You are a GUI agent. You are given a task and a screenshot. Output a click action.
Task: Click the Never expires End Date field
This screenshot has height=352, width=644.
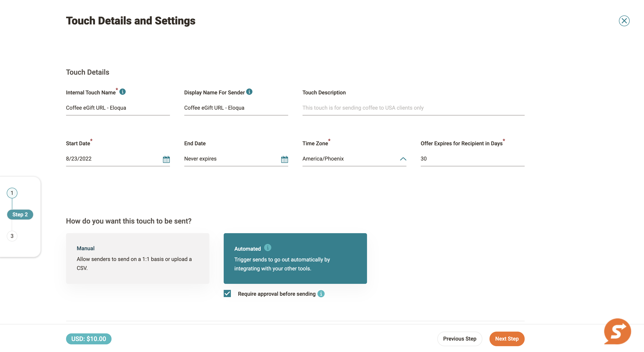(x=232, y=159)
